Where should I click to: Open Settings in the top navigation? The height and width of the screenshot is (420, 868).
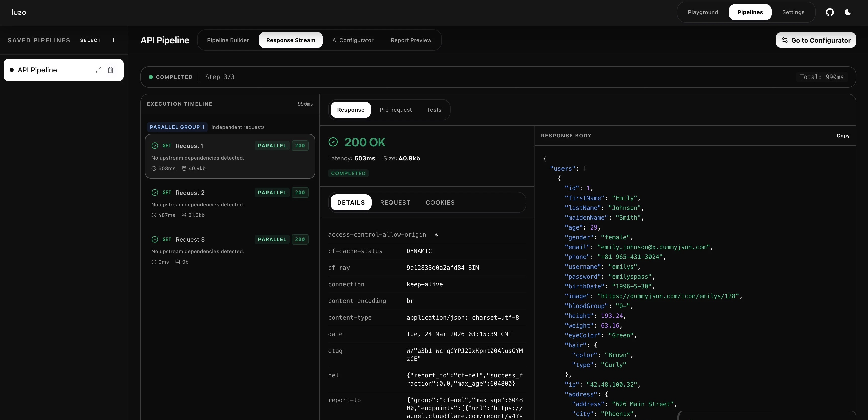(x=793, y=12)
